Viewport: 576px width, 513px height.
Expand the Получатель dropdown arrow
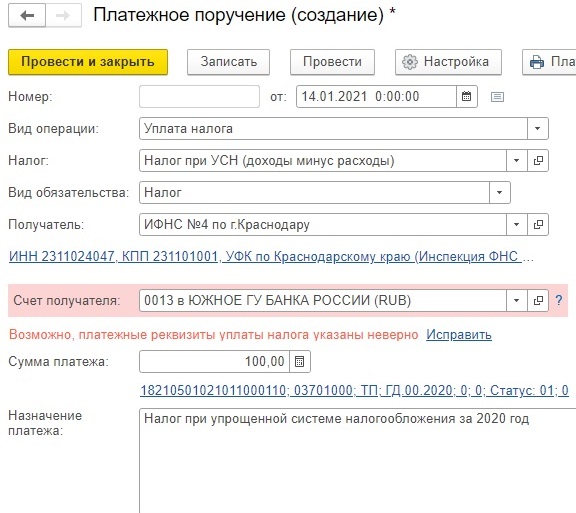pos(516,225)
